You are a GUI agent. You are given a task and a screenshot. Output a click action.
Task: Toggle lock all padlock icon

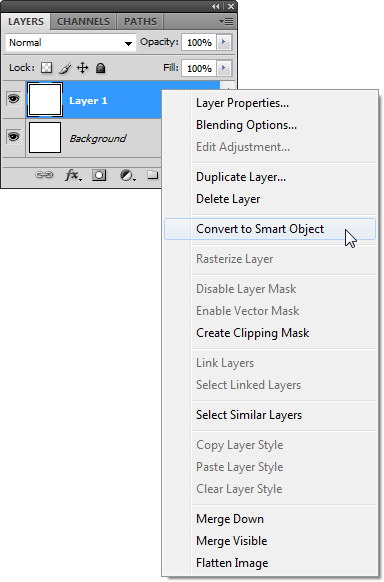pos(100,68)
